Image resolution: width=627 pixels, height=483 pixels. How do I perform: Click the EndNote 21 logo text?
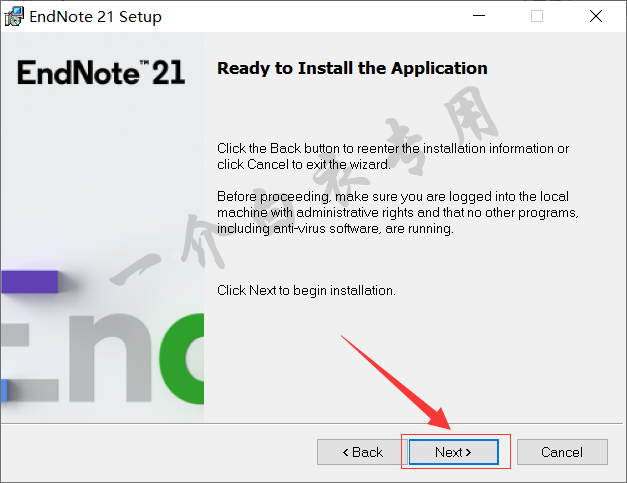[x=101, y=73]
